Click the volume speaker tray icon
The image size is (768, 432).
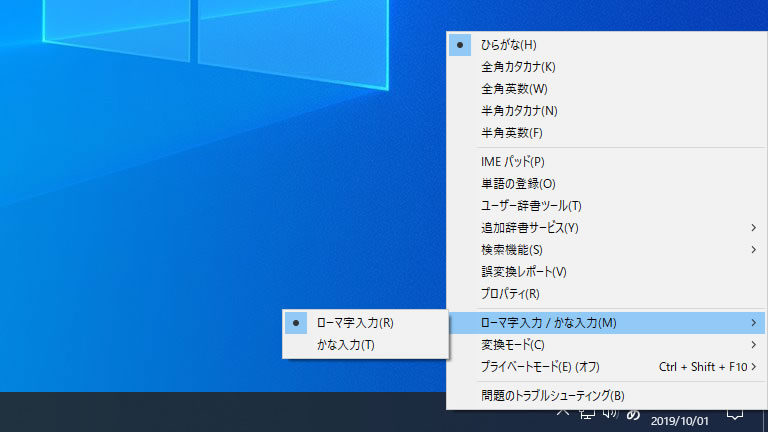pyautogui.click(x=610, y=413)
